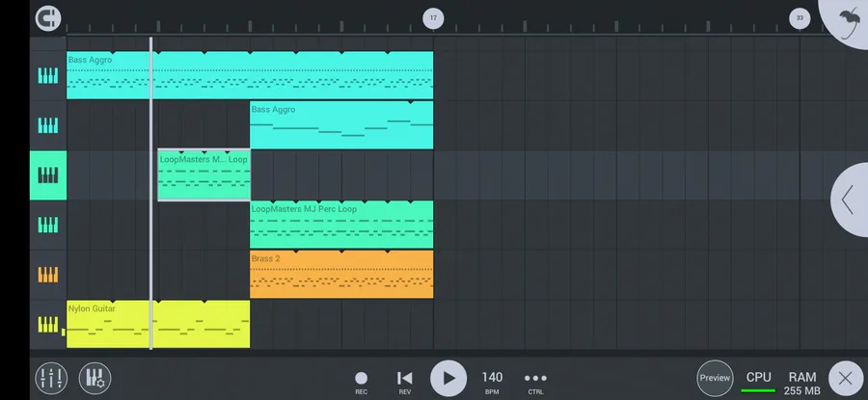Screen dimensions: 868x400
Task: Open the instrument settings keyboard-gear icon
Action: click(x=95, y=379)
